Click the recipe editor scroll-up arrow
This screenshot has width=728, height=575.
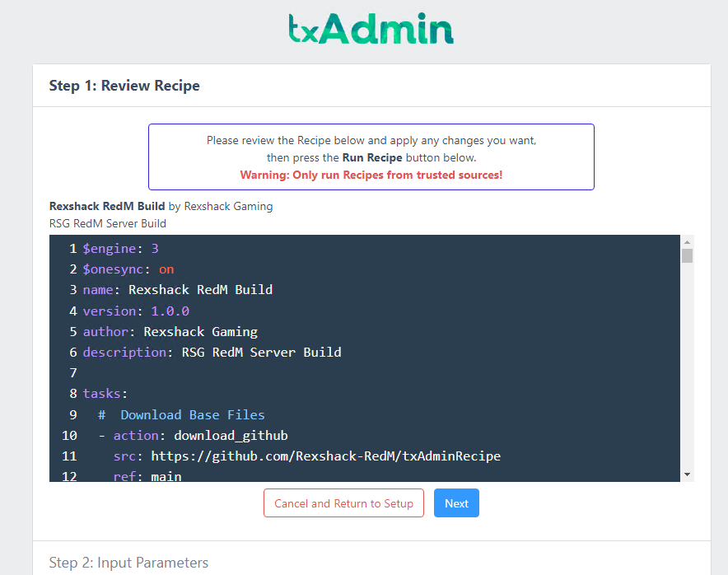click(687, 242)
